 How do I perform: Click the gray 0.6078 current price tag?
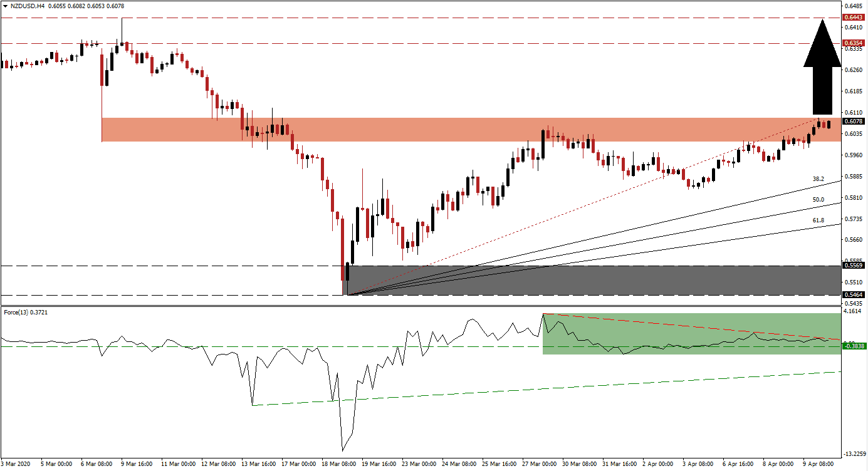854,122
